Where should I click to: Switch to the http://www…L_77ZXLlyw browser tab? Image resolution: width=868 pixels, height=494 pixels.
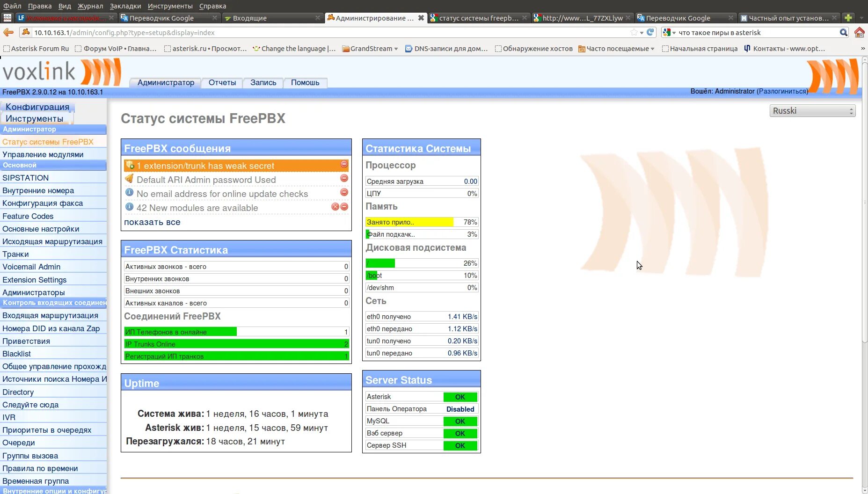click(582, 18)
